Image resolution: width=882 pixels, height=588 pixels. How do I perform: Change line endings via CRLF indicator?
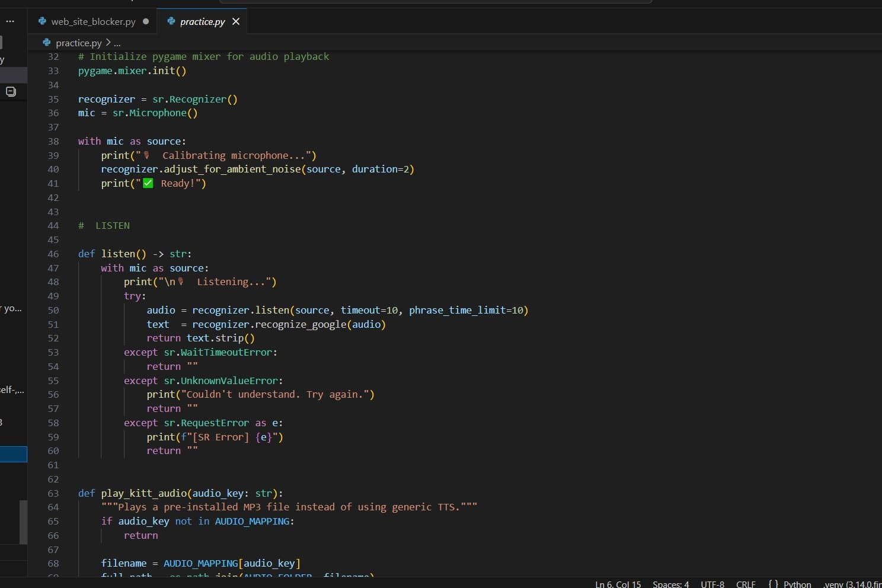746,584
